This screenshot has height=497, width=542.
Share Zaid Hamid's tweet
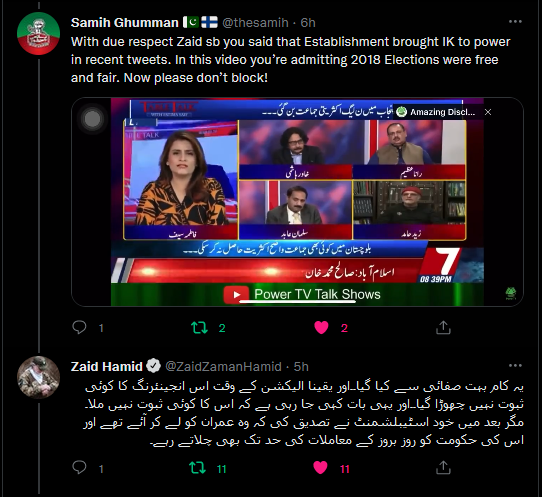pyautogui.click(x=443, y=468)
